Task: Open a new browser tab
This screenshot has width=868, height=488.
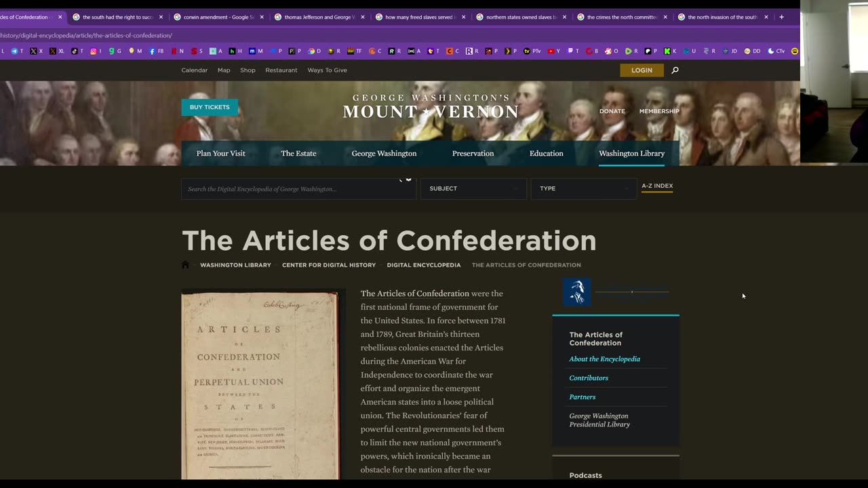Action: (781, 17)
